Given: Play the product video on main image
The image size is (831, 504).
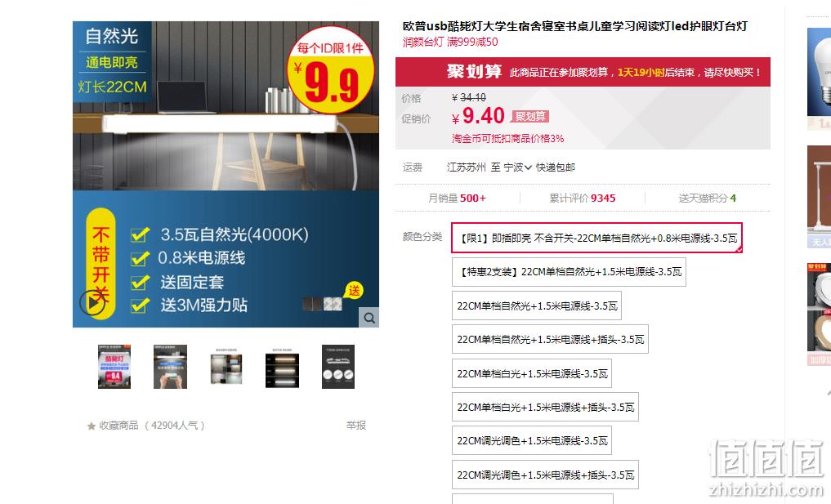Looking at the screenshot, I should [92, 303].
